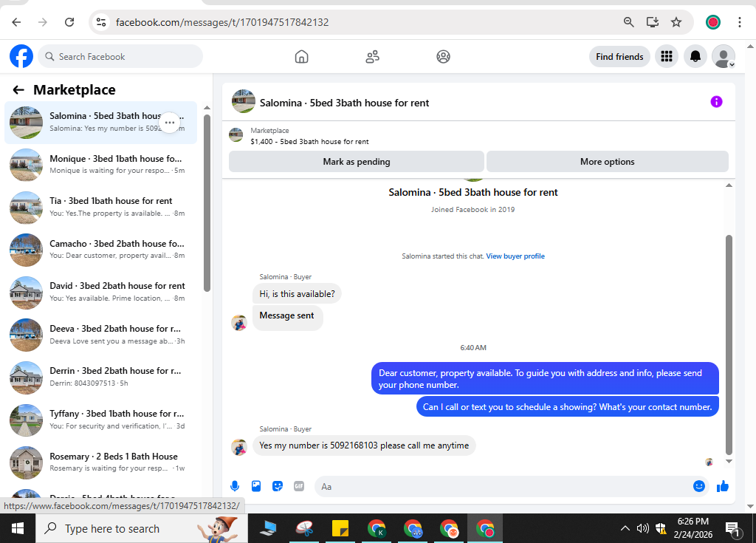Open Tia 3bed 1bath conversation

point(100,207)
